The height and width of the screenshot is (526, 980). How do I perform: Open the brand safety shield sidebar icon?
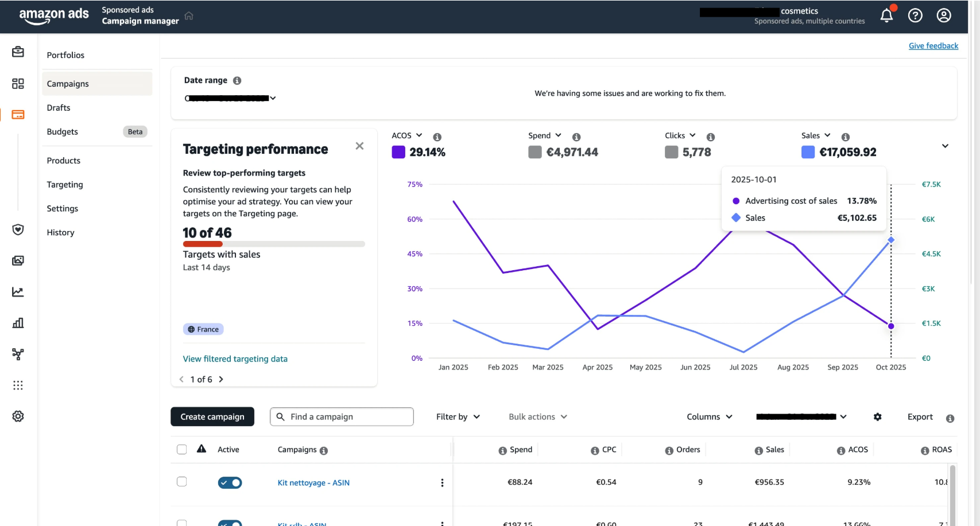point(18,229)
